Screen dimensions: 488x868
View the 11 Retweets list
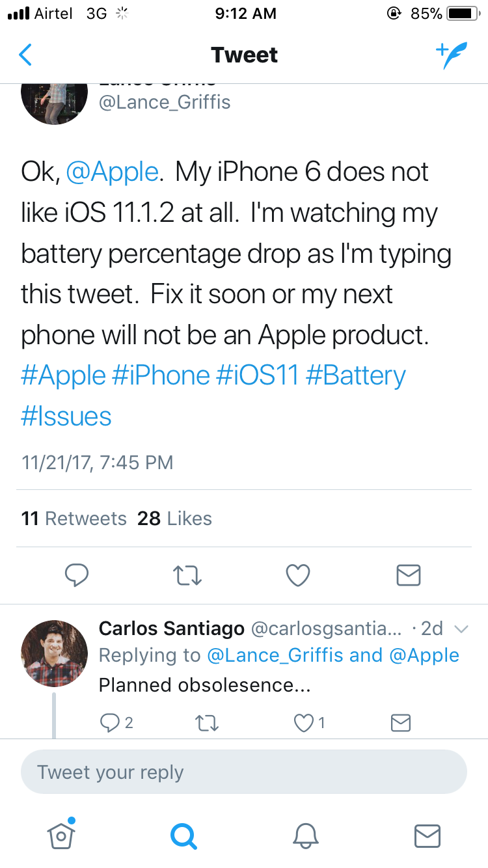click(74, 519)
